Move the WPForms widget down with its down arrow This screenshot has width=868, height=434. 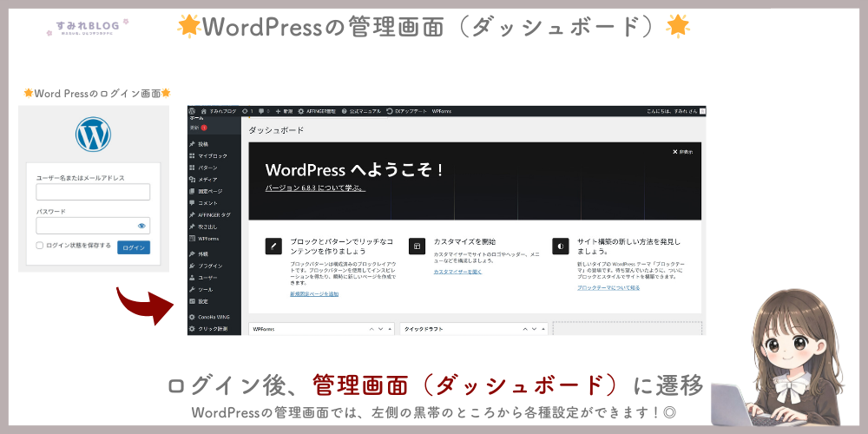coord(380,329)
